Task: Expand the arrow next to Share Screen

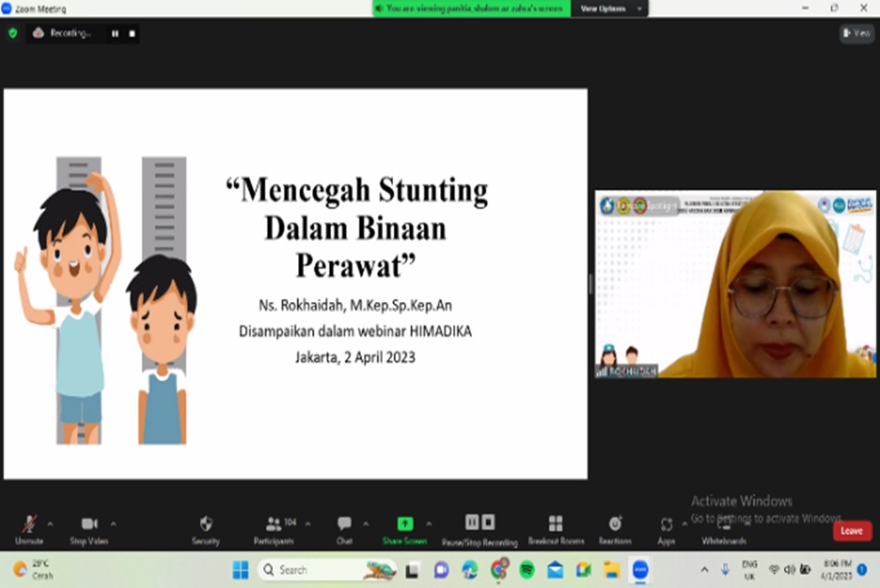Action: click(430, 523)
